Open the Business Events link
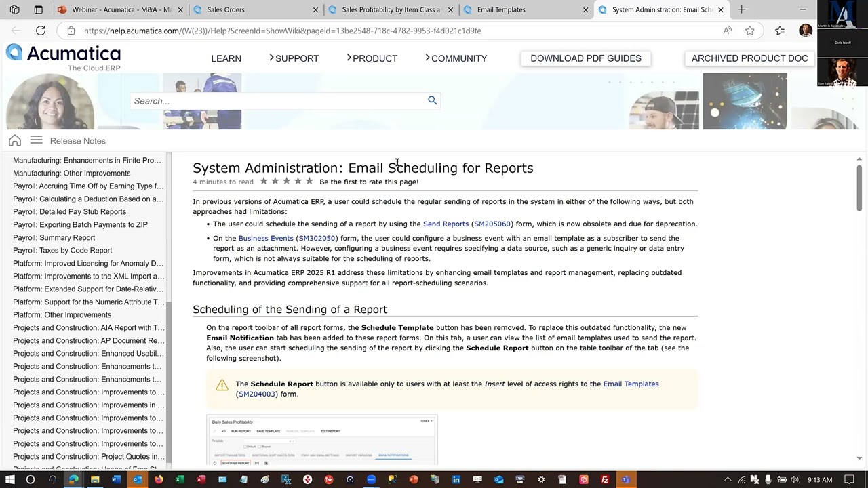 tap(266, 238)
